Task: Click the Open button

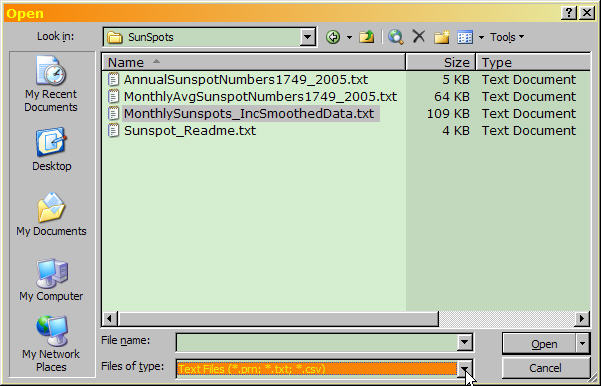Action: 539,344
